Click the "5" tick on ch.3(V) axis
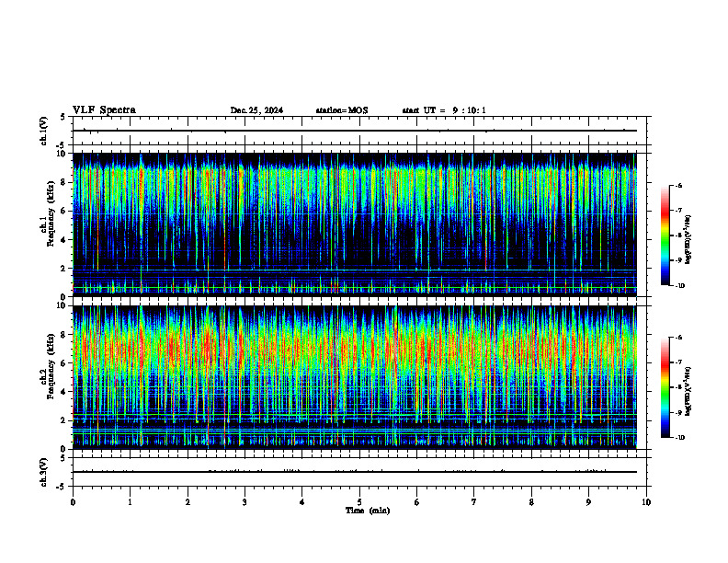 (x=63, y=458)
